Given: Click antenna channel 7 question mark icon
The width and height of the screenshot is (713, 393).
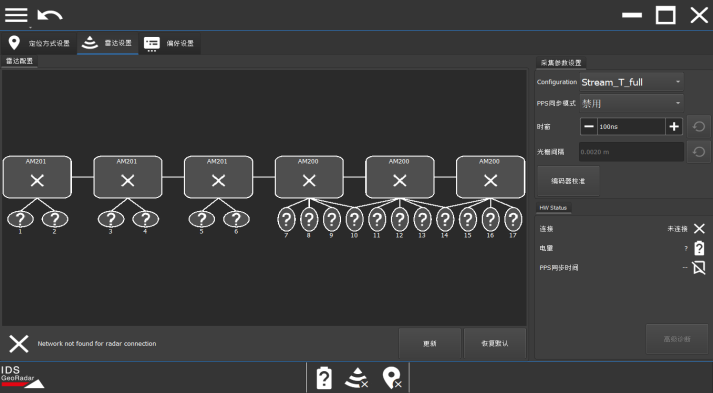Looking at the screenshot, I should click(x=286, y=220).
